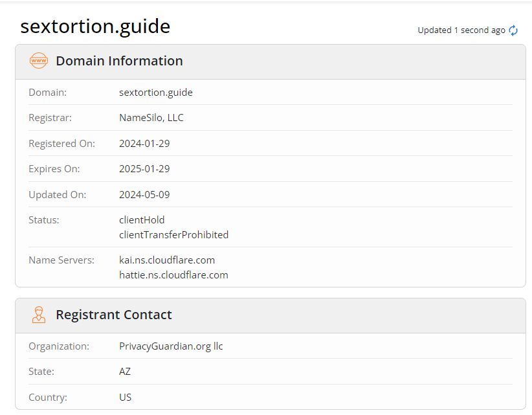This screenshot has width=532, height=415.
Task: Click the Domain Information section header
Action: coord(119,61)
